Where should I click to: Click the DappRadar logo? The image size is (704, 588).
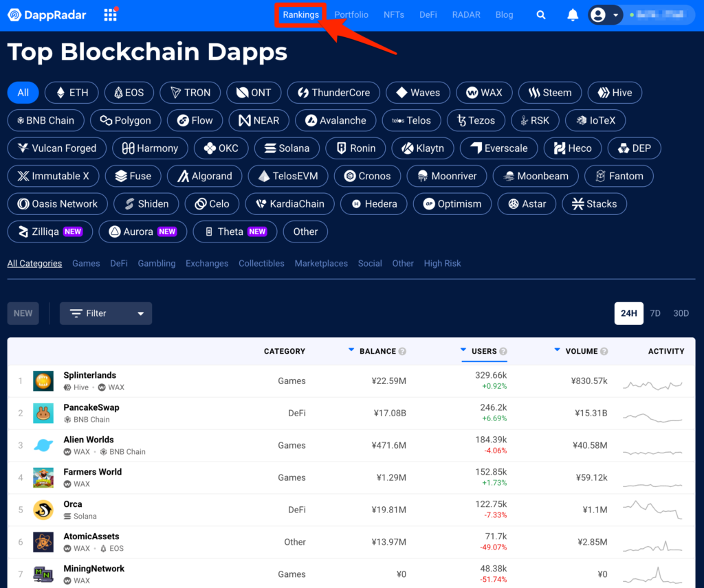click(x=47, y=15)
